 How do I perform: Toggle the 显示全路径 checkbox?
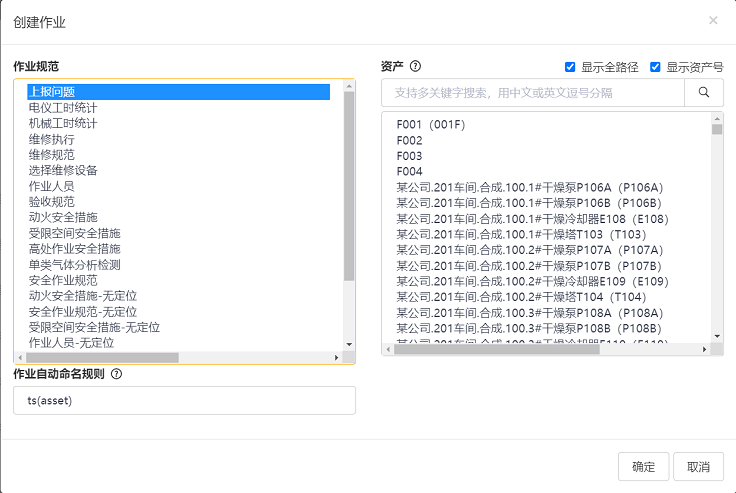tap(570, 67)
